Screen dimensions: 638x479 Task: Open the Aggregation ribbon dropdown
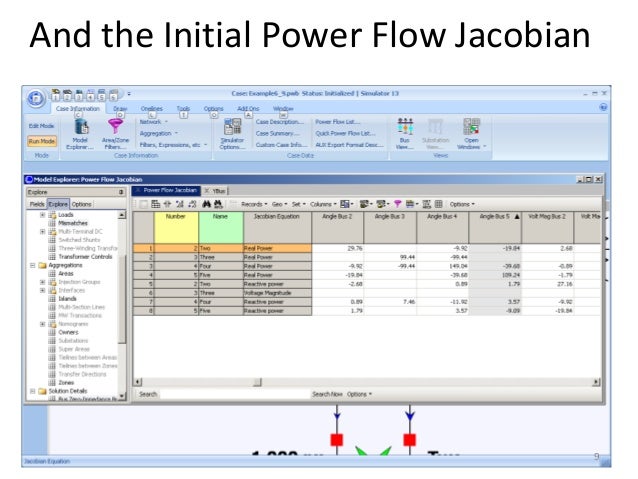point(159,133)
